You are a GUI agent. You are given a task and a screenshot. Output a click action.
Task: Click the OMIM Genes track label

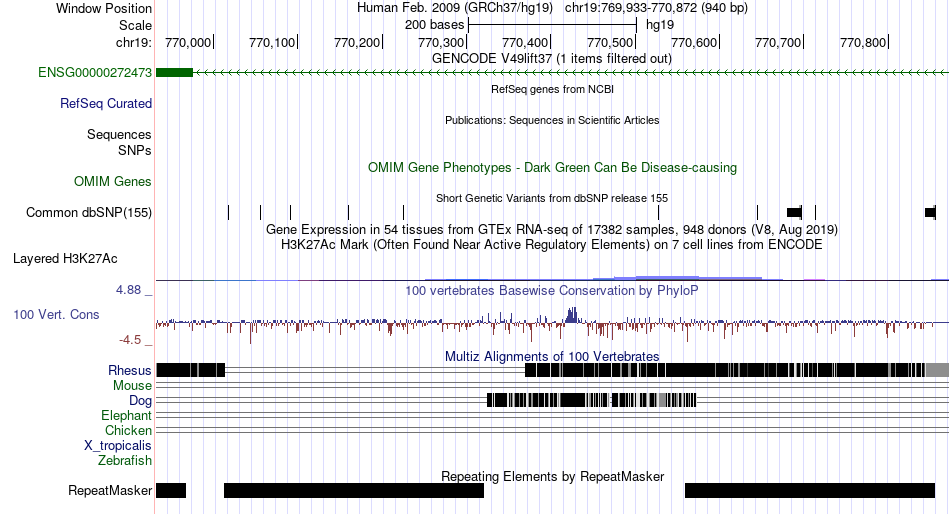pyautogui.click(x=113, y=181)
